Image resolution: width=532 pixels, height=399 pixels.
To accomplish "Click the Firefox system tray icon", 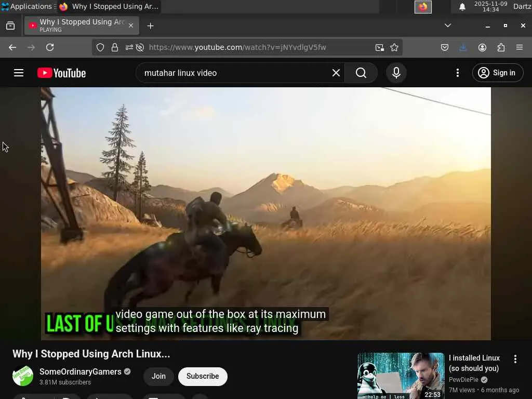I will [x=423, y=7].
